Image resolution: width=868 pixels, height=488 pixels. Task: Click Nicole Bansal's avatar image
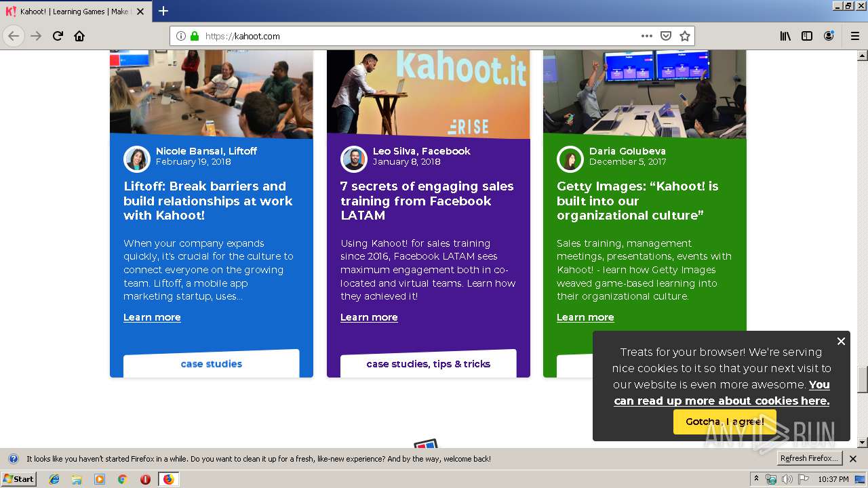click(137, 159)
